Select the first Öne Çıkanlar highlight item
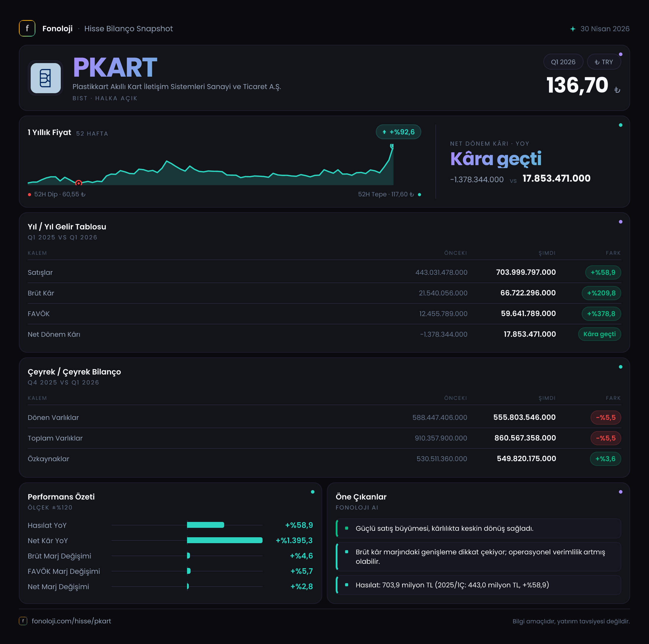649x644 pixels. [x=478, y=528]
